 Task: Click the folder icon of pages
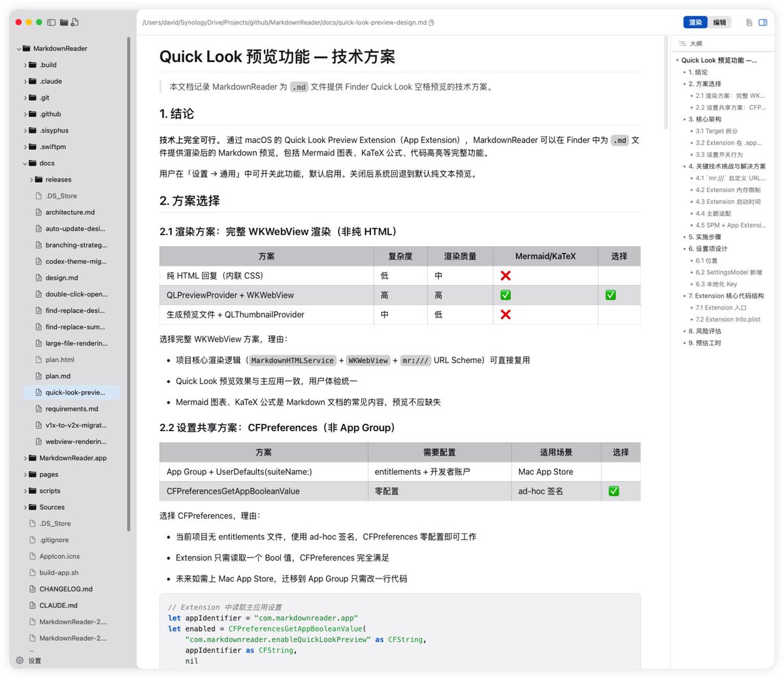(x=33, y=475)
